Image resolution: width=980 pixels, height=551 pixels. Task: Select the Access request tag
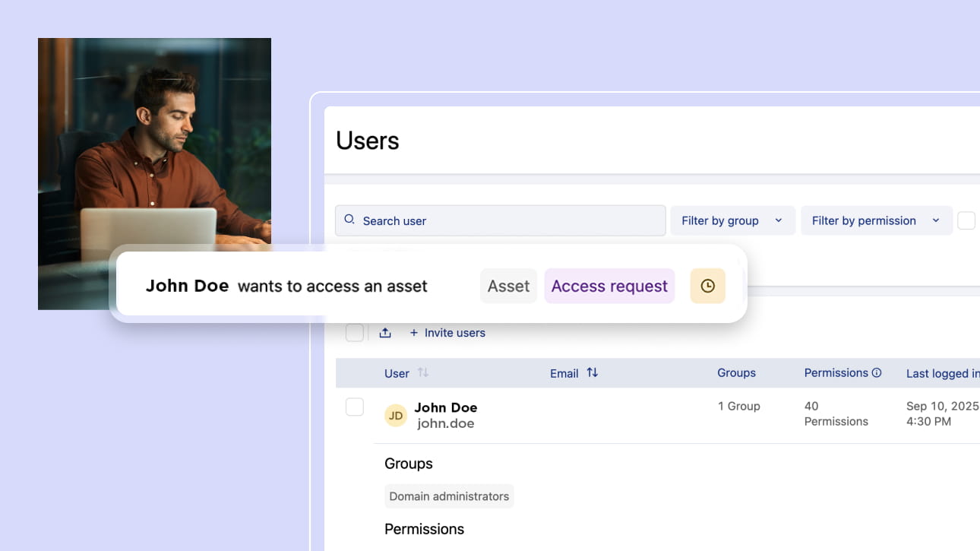[609, 287]
